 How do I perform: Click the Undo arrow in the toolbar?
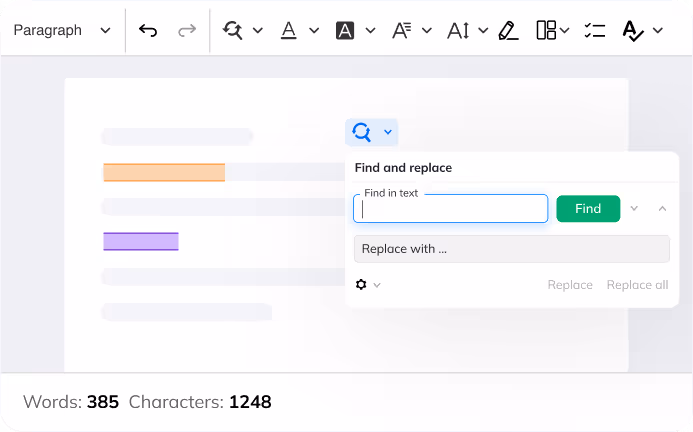click(x=148, y=30)
